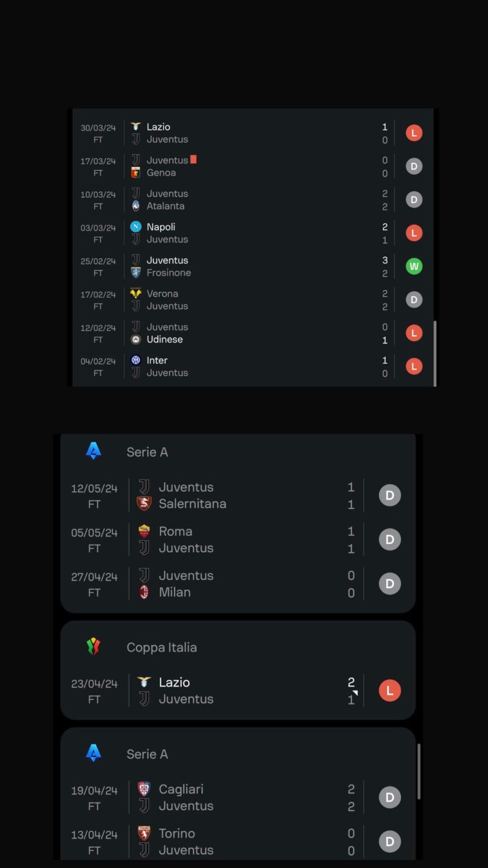Select the Roma team badge
Screen dimensions: 488x868
click(x=144, y=531)
